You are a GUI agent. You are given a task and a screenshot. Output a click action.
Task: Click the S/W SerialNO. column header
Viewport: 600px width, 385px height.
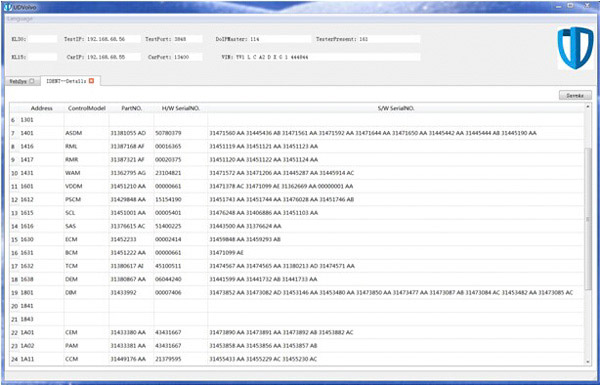(396, 108)
